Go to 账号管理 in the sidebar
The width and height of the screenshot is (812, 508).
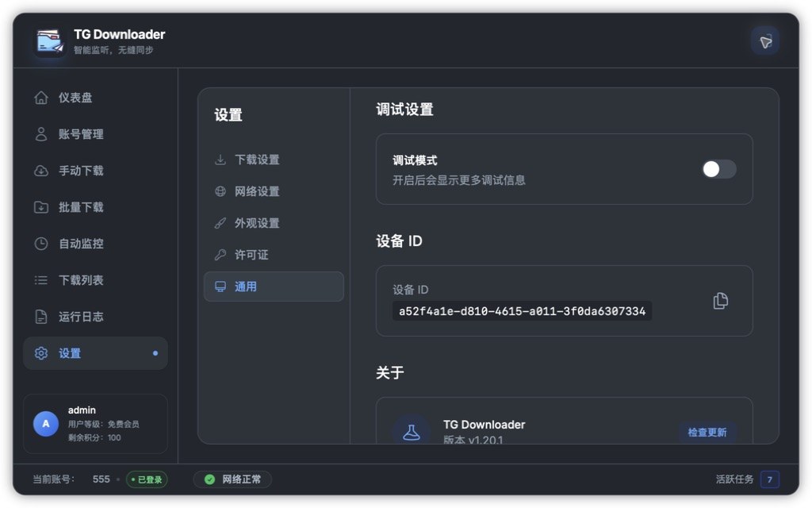pyautogui.click(x=95, y=134)
